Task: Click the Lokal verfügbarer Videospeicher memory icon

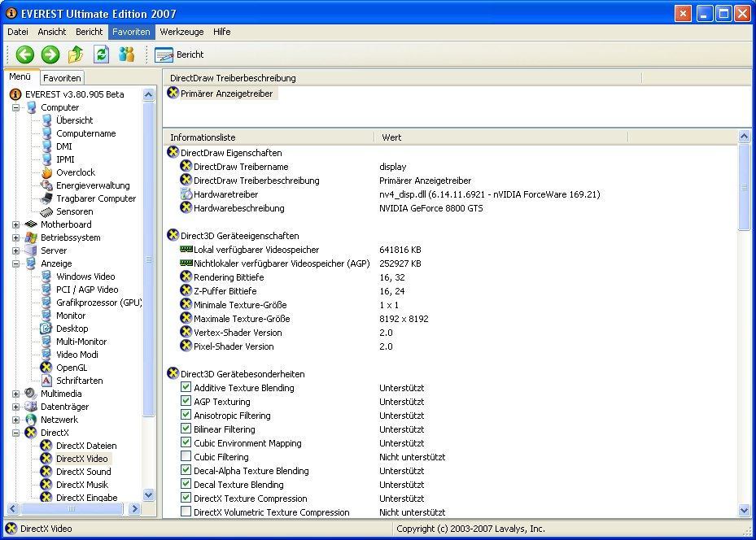Action: click(186, 250)
